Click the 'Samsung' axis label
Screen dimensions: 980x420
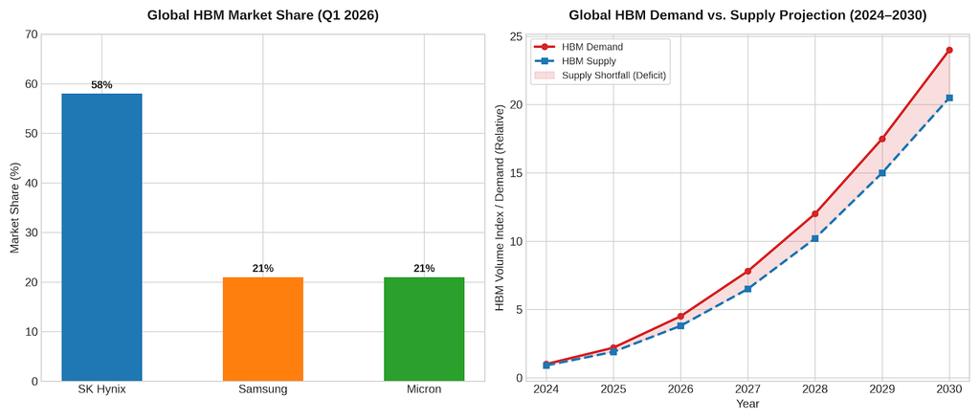263,389
